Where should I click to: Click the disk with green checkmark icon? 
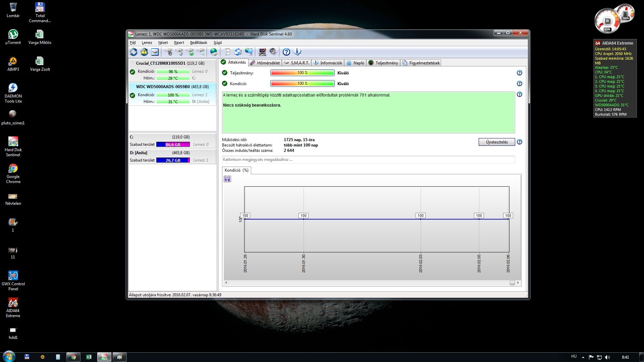(190, 52)
